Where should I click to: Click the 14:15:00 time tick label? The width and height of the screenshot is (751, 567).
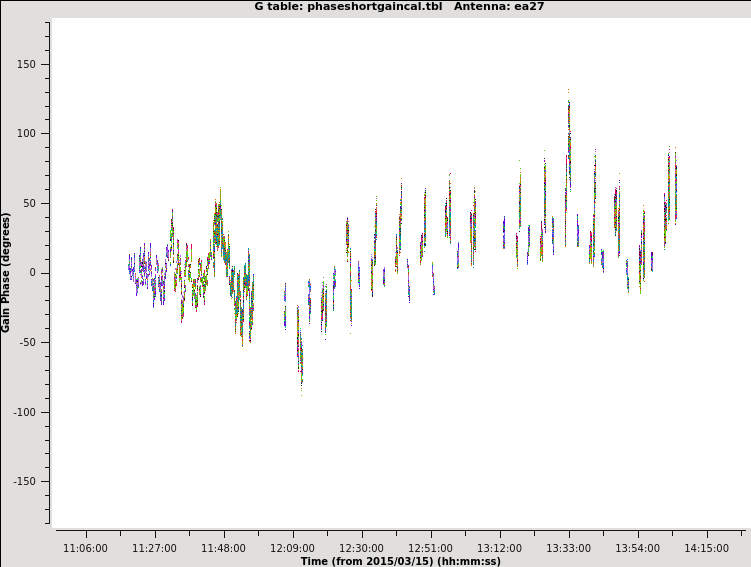(x=706, y=548)
